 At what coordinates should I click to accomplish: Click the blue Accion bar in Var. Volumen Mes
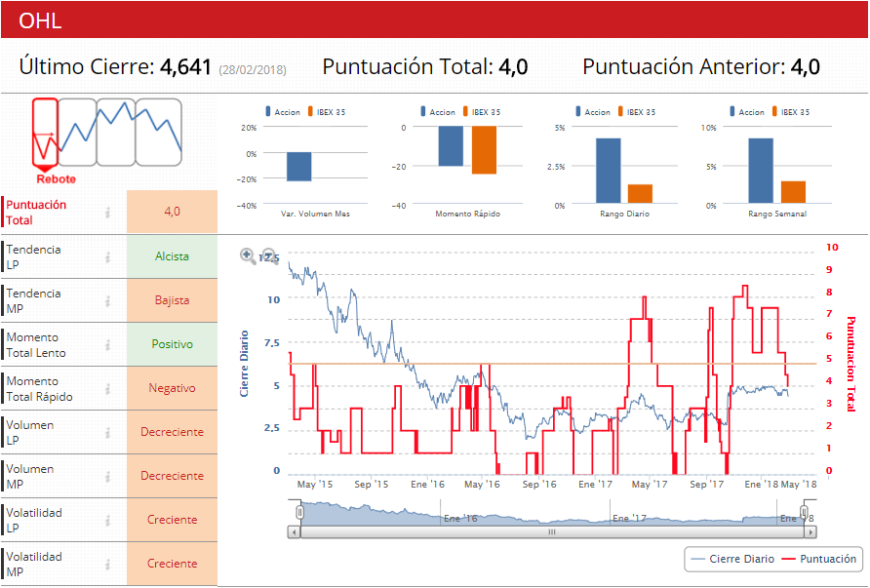point(299,167)
